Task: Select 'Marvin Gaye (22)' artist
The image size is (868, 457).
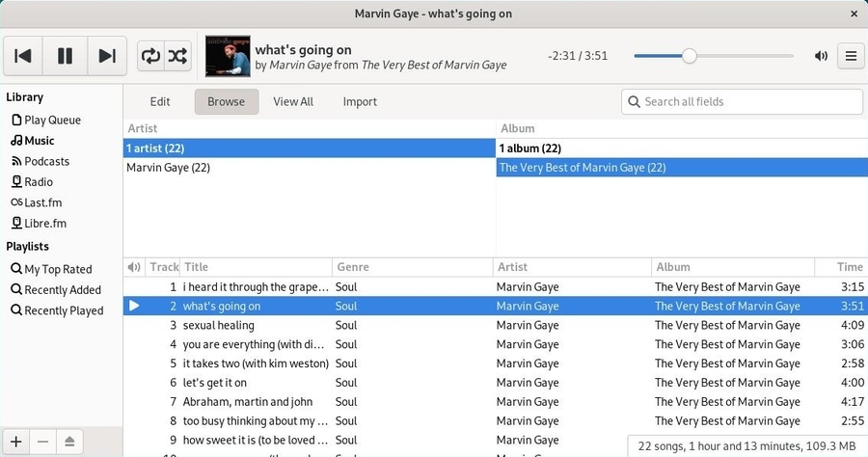Action: (309, 168)
